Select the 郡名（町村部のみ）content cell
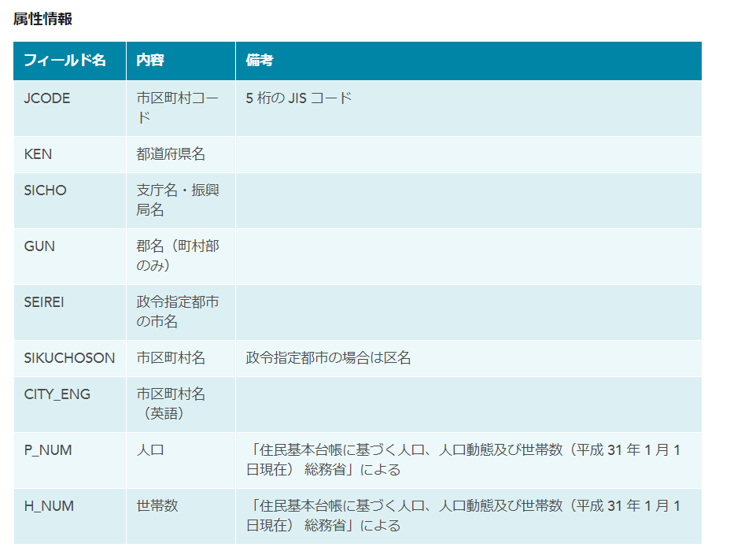 tap(181, 257)
